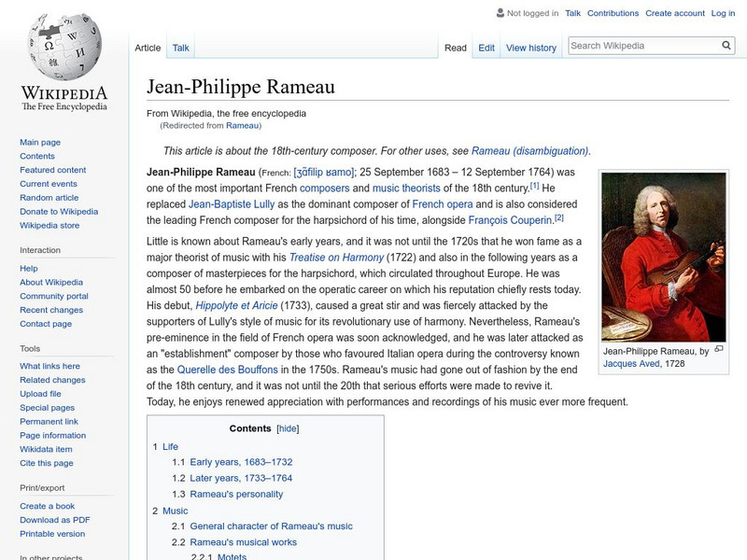Image resolution: width=747 pixels, height=560 pixels.
Task: Click Donate to Wikipedia
Action: point(59,211)
